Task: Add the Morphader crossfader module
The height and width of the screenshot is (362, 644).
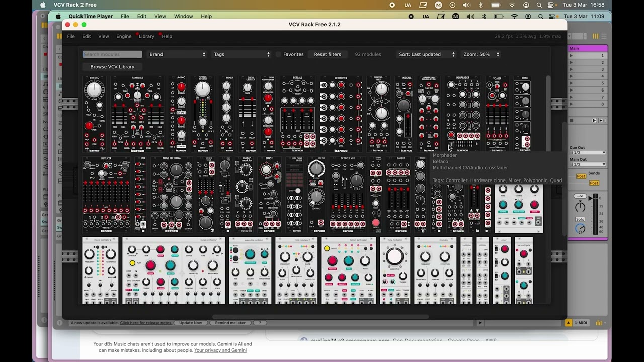Action: point(463,114)
